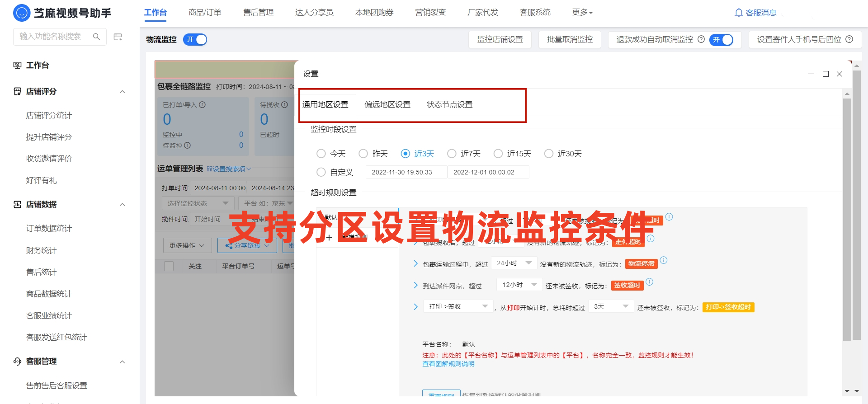Viewport: 868px width, 404px height.
Task: Close the 设置 dialog
Action: pyautogui.click(x=840, y=74)
